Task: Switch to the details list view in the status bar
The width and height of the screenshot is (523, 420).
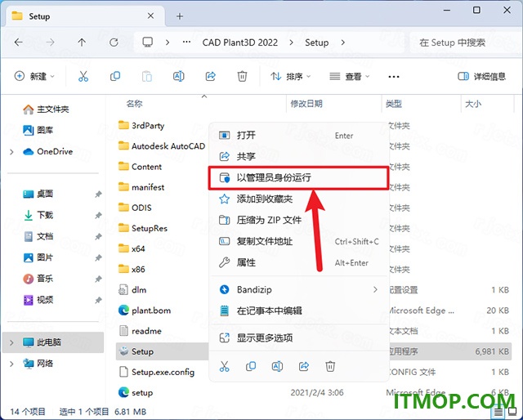Action: 498,413
